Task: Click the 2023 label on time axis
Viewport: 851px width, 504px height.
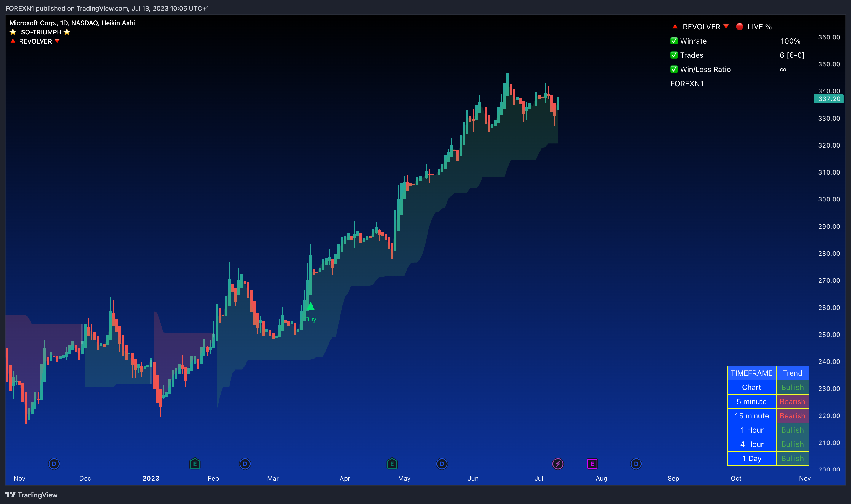Action: pos(151,478)
